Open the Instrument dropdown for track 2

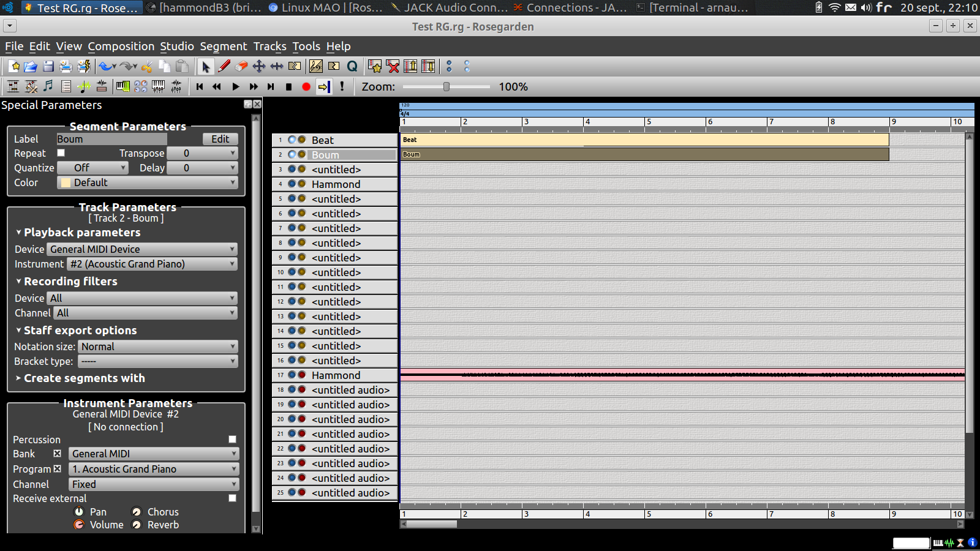click(x=153, y=264)
